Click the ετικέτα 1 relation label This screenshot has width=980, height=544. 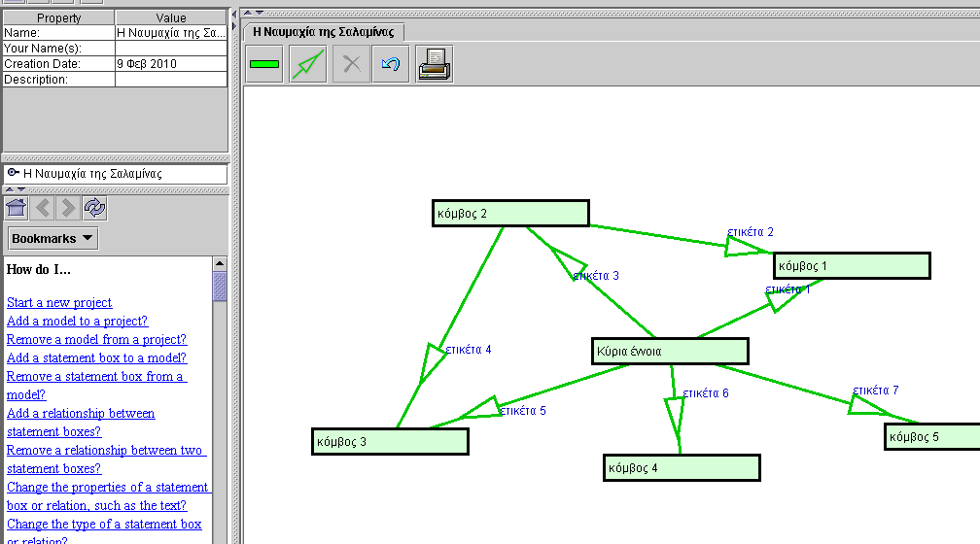(787, 289)
